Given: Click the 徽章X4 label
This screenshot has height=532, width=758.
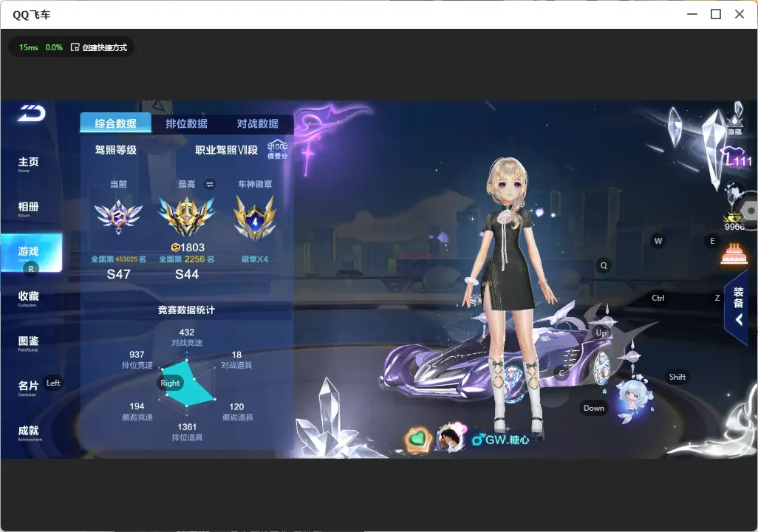Looking at the screenshot, I should point(255,259).
